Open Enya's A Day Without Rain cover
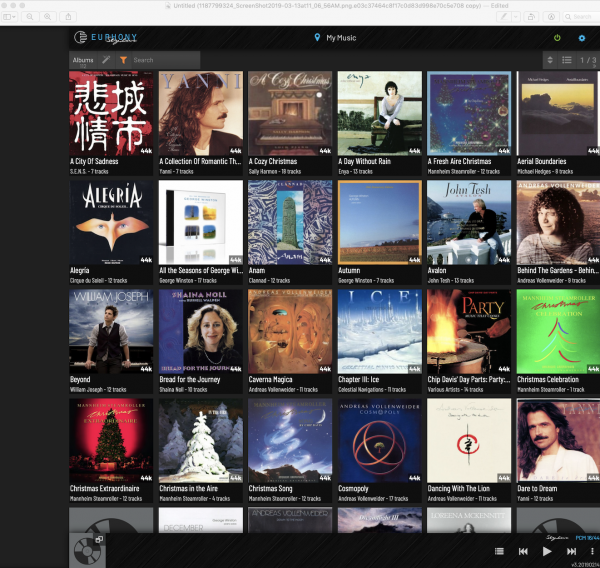 pyautogui.click(x=380, y=113)
